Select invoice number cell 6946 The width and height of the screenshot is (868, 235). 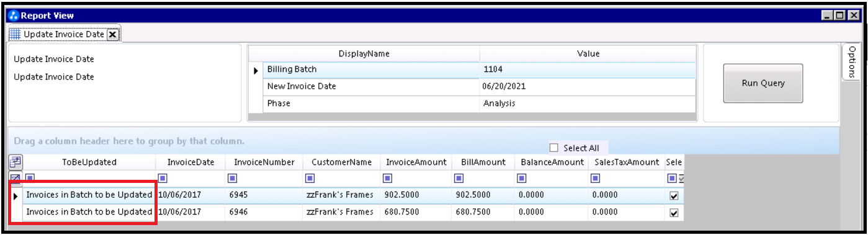tap(264, 212)
